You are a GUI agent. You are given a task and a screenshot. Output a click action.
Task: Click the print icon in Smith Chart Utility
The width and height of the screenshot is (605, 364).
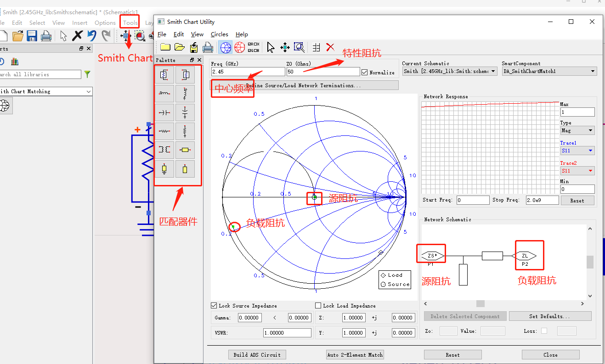coord(207,47)
